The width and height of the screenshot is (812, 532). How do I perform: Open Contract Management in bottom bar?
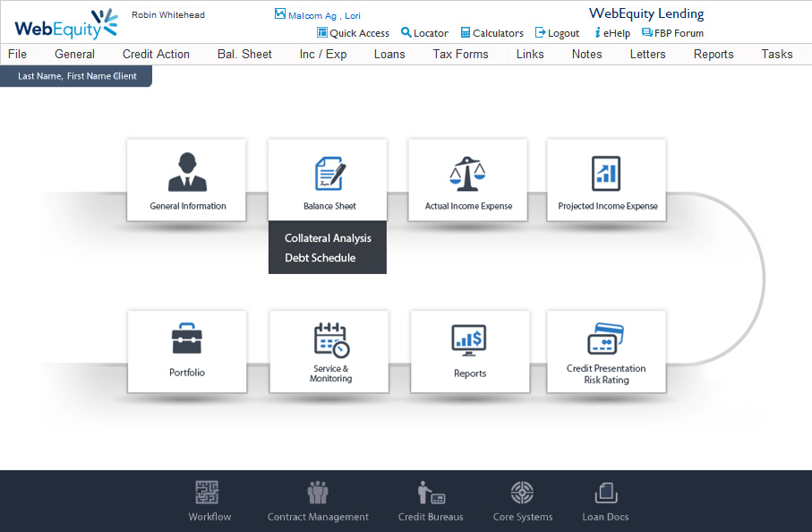[318, 493]
